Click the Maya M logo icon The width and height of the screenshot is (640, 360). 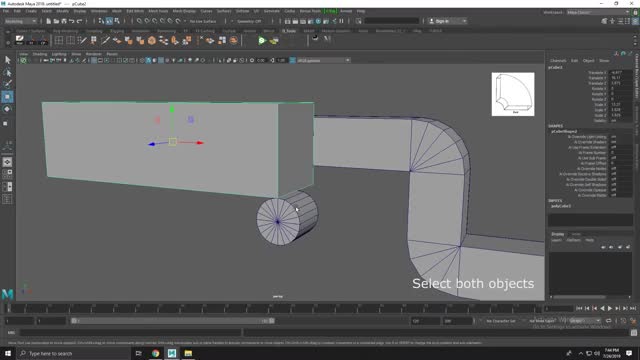(x=7, y=293)
